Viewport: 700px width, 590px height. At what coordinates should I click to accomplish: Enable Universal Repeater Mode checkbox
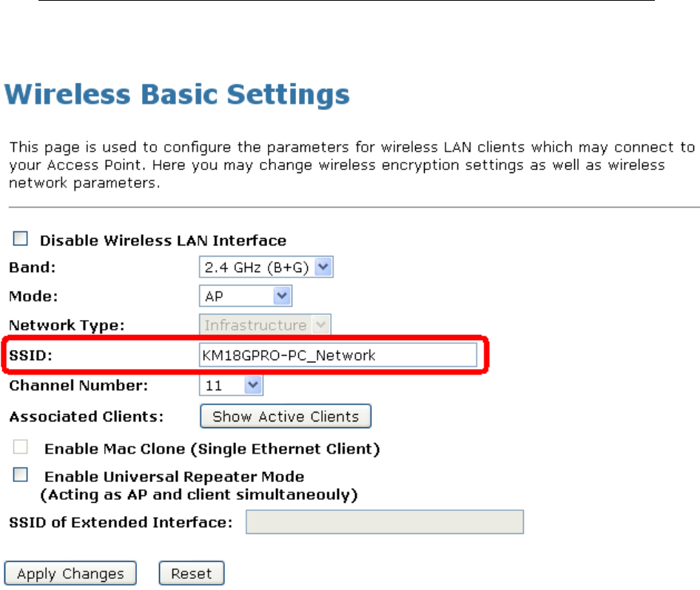21,475
